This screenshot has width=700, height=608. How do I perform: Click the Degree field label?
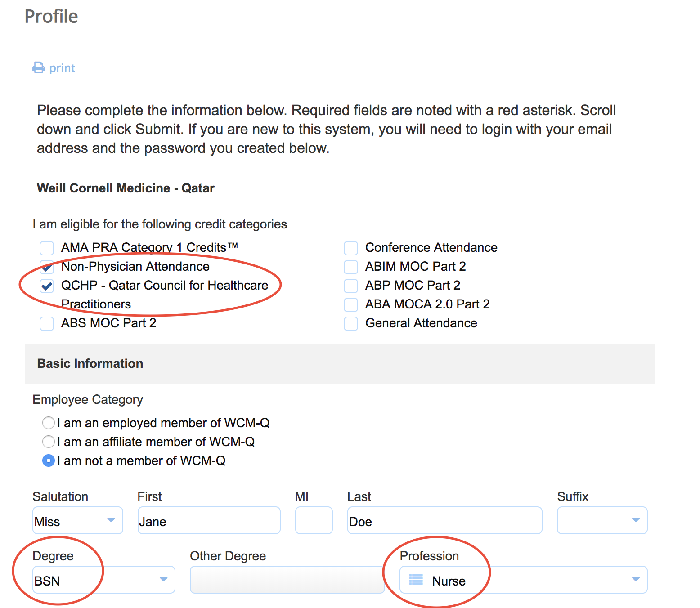pos(53,556)
